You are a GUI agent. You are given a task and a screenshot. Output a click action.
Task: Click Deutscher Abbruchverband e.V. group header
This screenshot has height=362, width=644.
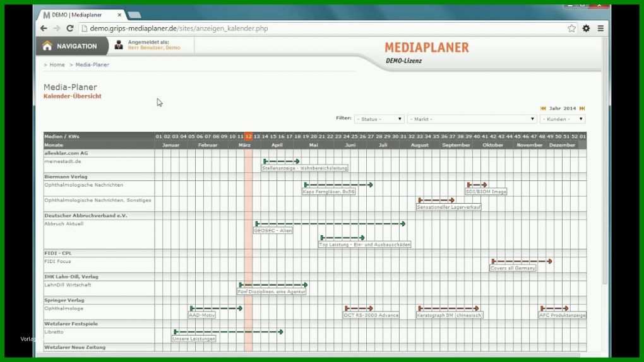click(86, 216)
